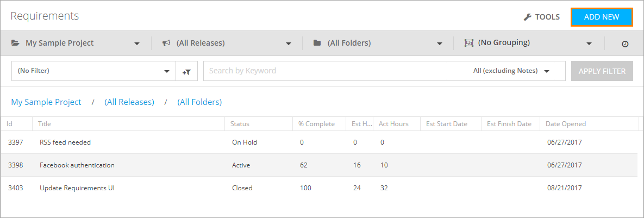Click the grouping icon beside No Grouping

click(x=468, y=43)
